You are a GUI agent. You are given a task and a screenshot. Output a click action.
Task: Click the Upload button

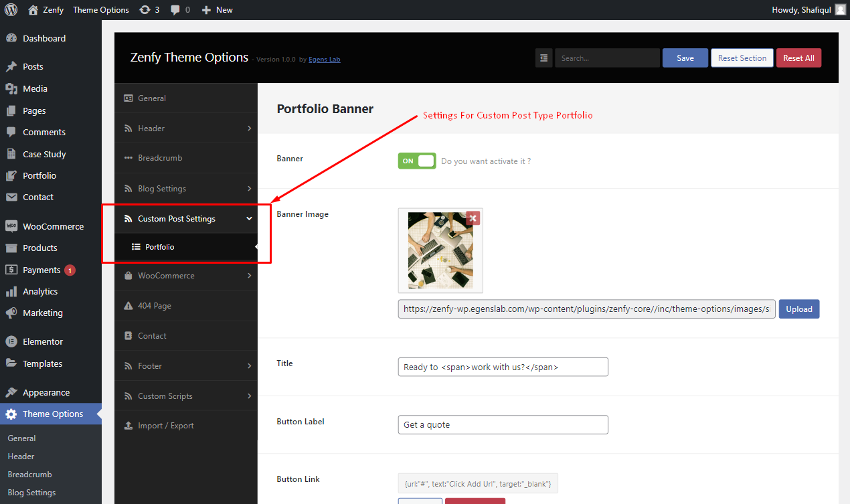click(799, 309)
